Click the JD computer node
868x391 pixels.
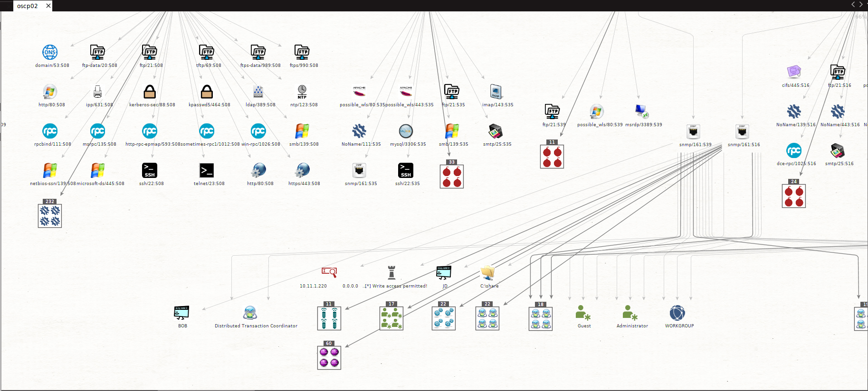(444, 272)
